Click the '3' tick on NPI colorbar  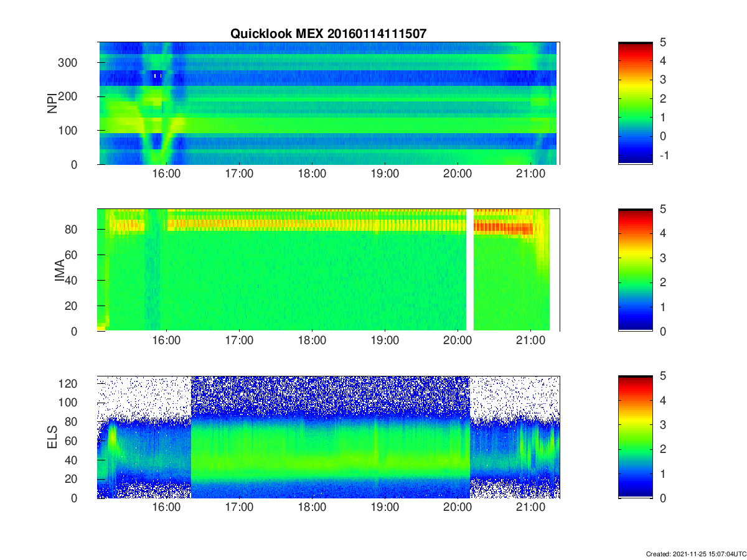click(664, 80)
